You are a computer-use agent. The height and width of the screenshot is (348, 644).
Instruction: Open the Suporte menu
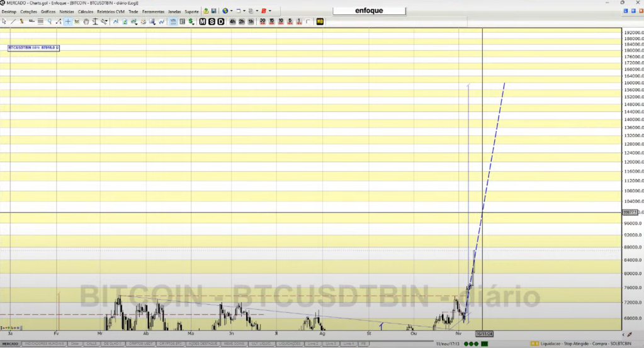191,11
